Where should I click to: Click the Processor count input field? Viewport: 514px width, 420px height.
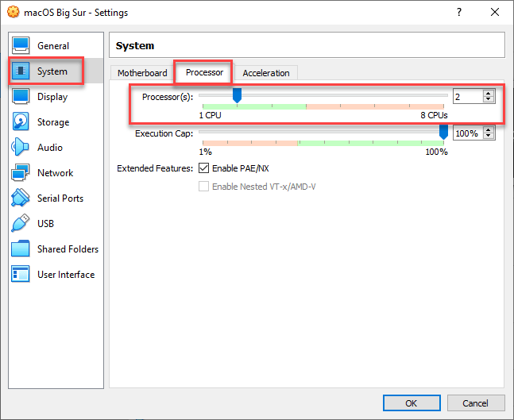pyautogui.click(x=467, y=97)
